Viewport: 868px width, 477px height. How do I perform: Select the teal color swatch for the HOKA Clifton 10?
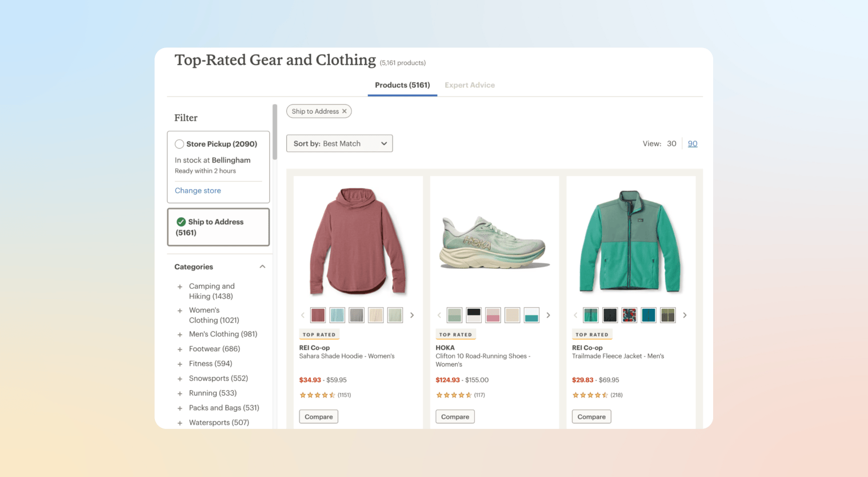click(x=531, y=315)
